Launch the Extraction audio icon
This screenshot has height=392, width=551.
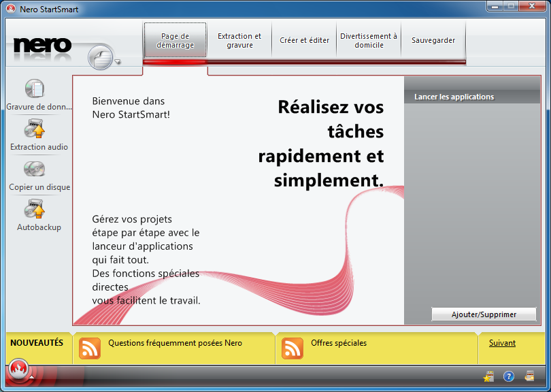pos(35,129)
